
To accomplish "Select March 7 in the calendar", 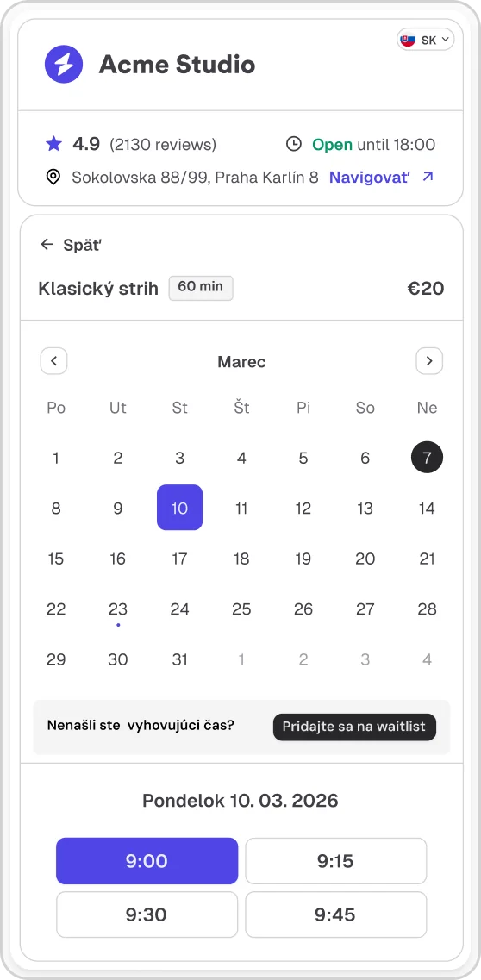I will [427, 458].
